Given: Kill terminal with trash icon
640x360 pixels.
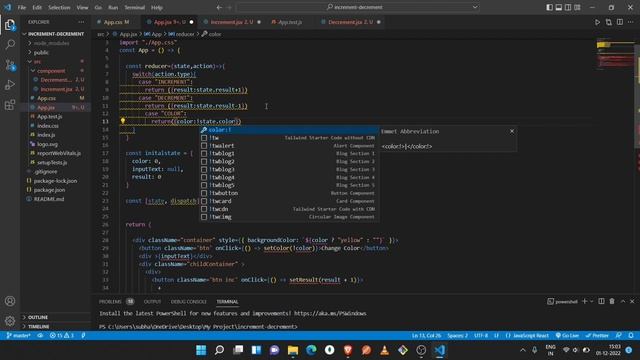Looking at the screenshot, I should pos(612,301).
